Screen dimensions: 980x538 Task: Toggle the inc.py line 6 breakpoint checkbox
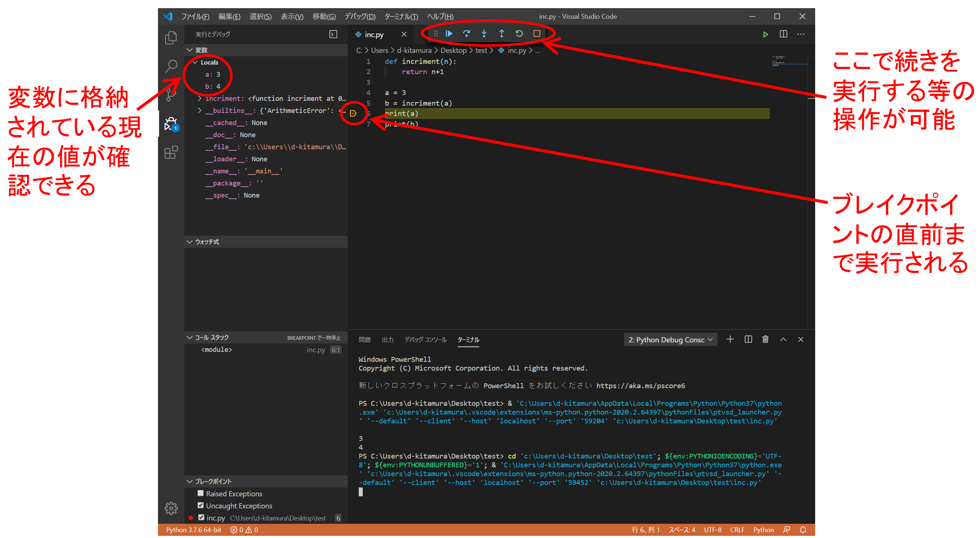(201, 517)
